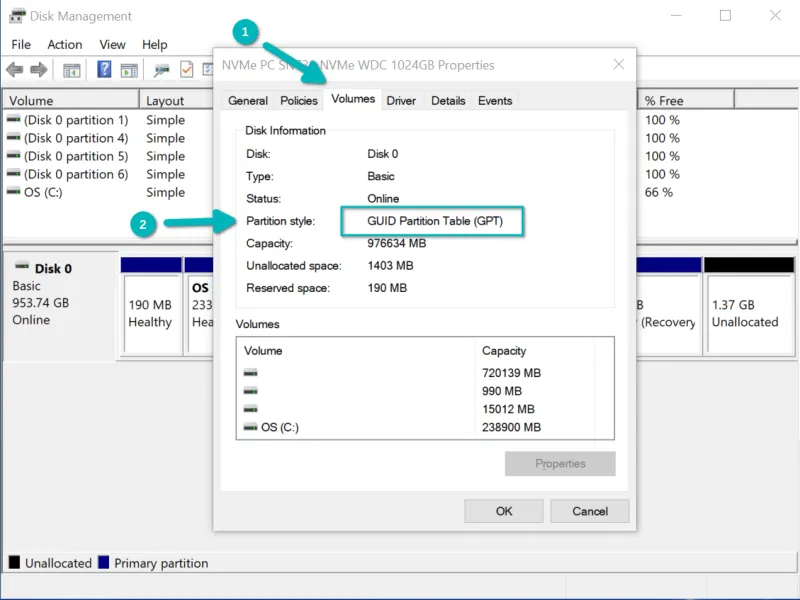The image size is (800, 600).
Task: Click the Connect/Rescan disk toolbar icon
Action: 161,70
